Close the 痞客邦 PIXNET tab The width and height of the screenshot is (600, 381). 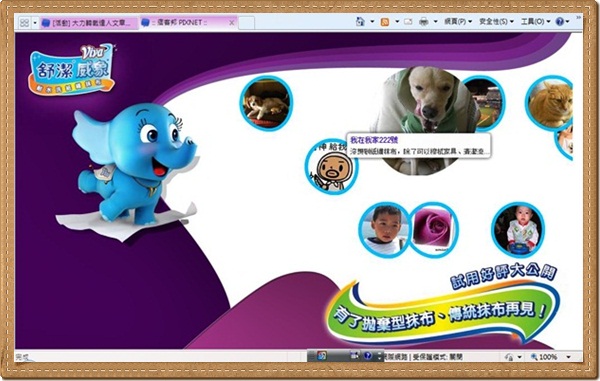232,23
